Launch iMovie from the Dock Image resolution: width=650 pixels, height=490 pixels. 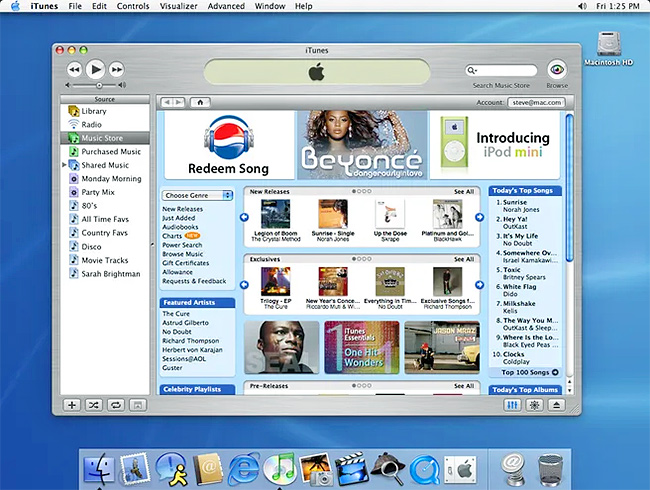[352, 469]
